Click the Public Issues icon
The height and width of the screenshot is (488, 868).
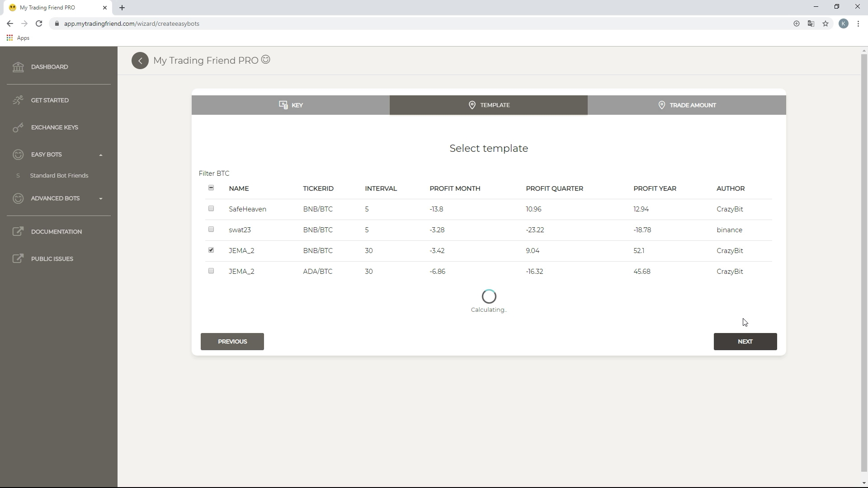[x=18, y=258]
